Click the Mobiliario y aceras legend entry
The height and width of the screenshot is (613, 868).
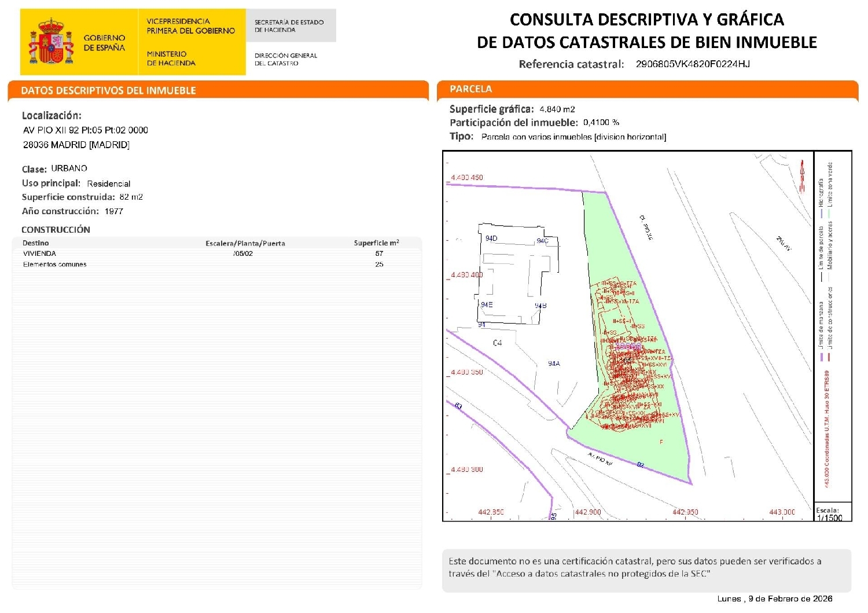click(x=830, y=246)
